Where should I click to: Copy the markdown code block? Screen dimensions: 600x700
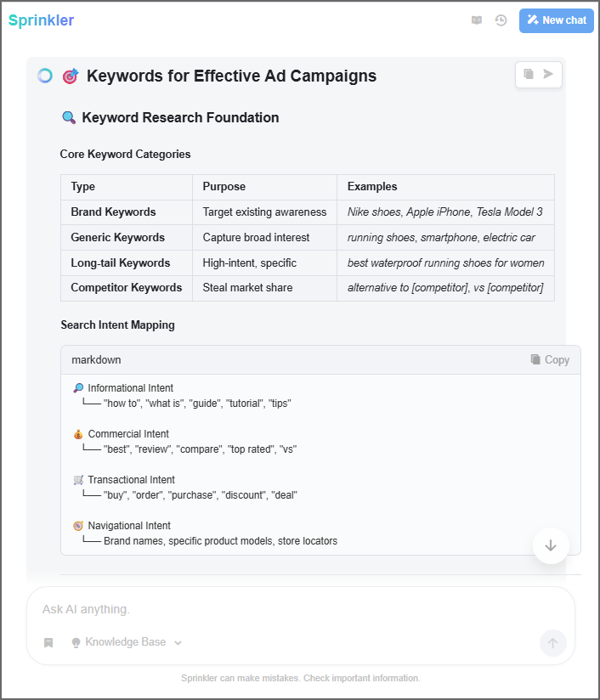(550, 359)
